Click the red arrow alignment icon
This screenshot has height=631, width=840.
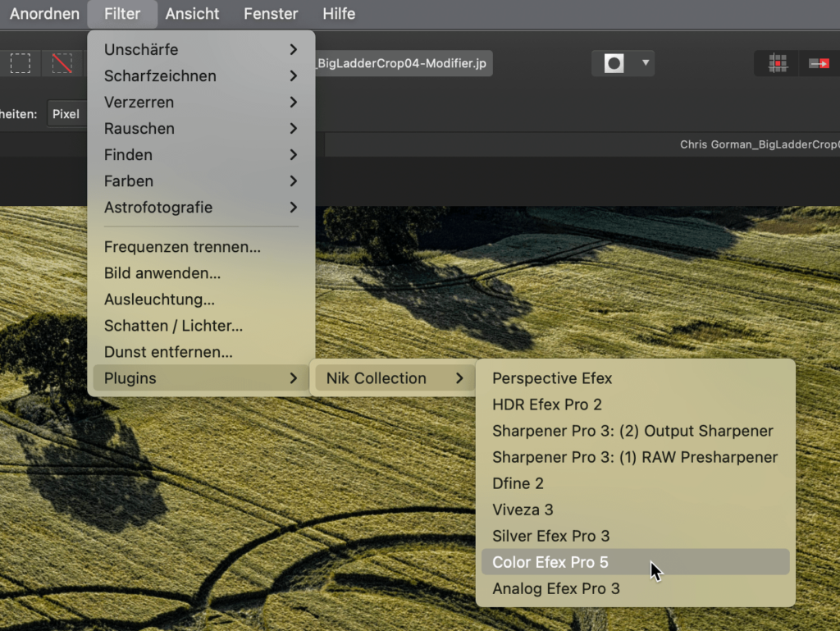(x=819, y=64)
